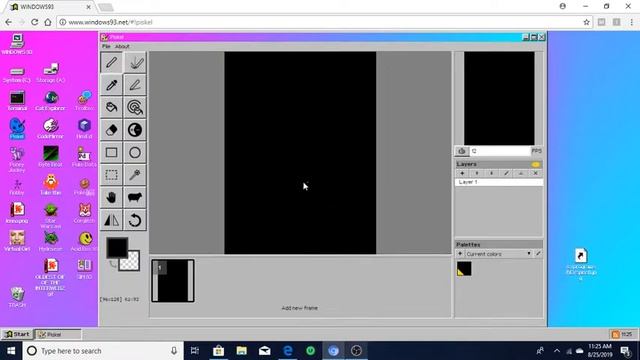Click the WINDOWS93 browser tab
This screenshot has height=360, width=640.
51,7
